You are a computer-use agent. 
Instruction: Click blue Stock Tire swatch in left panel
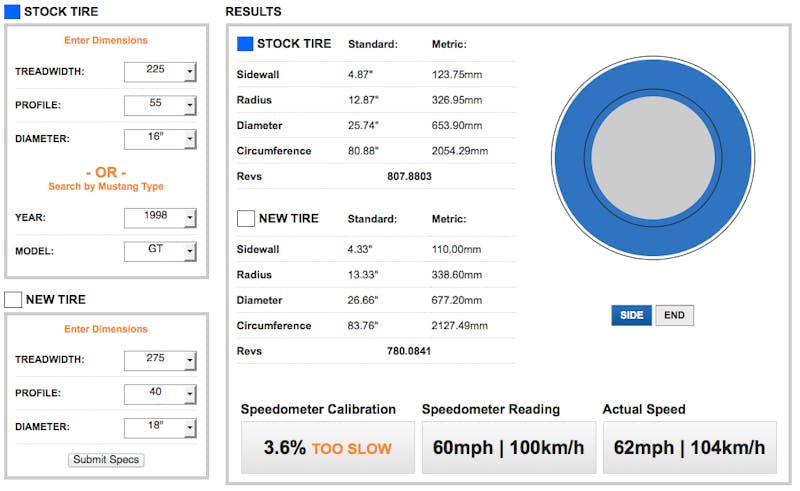pyautogui.click(x=12, y=12)
